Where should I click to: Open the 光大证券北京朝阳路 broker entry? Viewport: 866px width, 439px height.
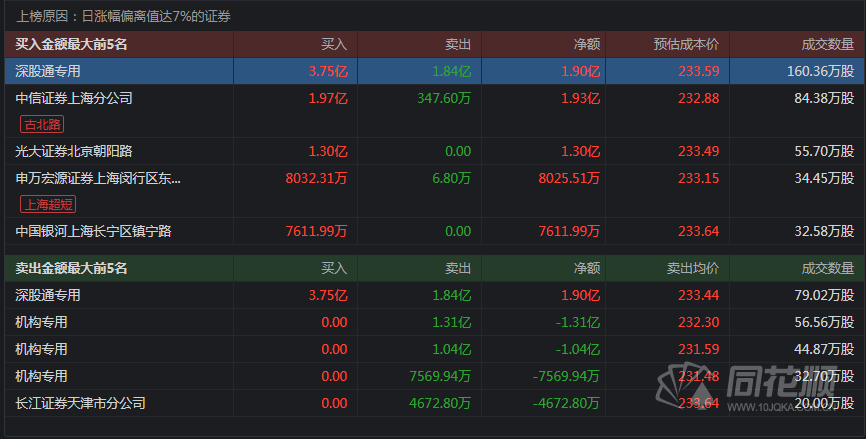tap(74, 151)
